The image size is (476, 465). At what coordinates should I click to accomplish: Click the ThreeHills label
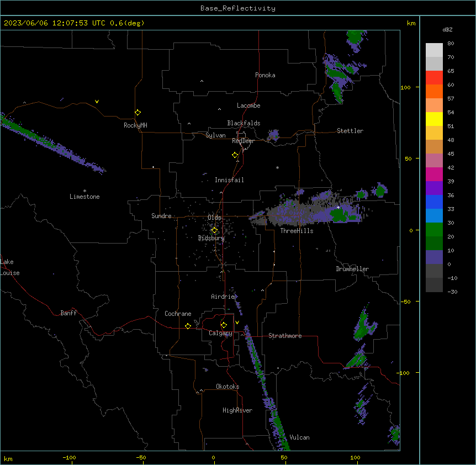pyautogui.click(x=297, y=231)
